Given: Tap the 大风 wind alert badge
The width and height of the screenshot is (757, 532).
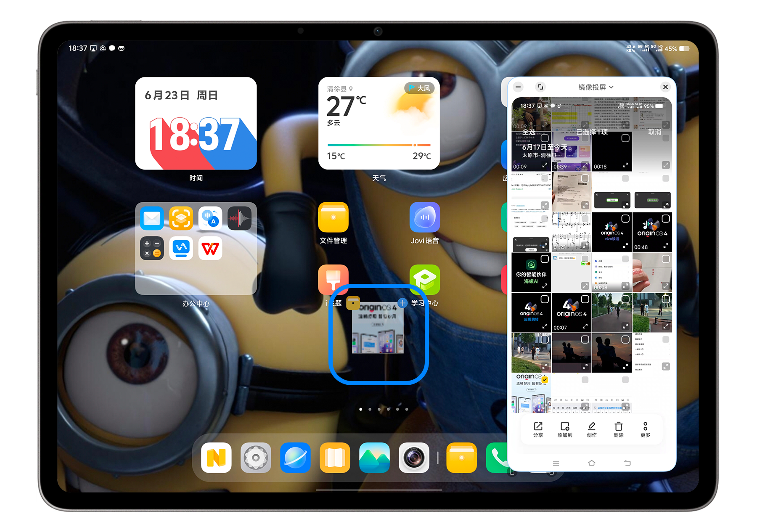Looking at the screenshot, I should click(x=420, y=88).
